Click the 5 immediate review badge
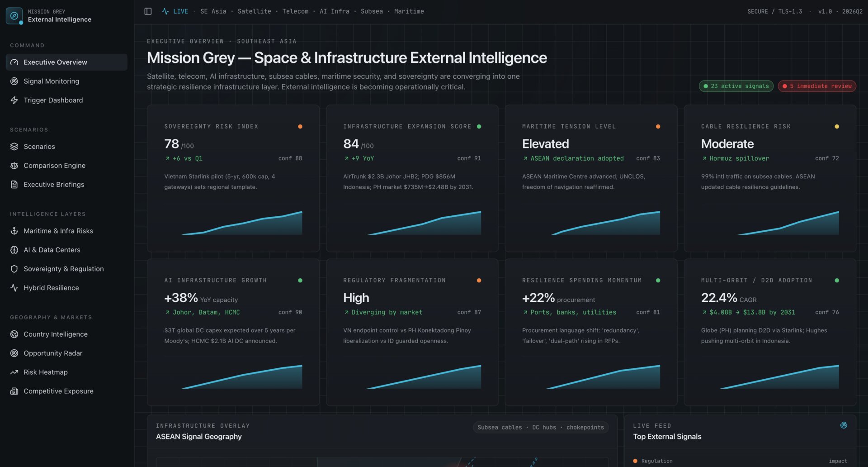This screenshot has width=868, height=467. point(817,86)
